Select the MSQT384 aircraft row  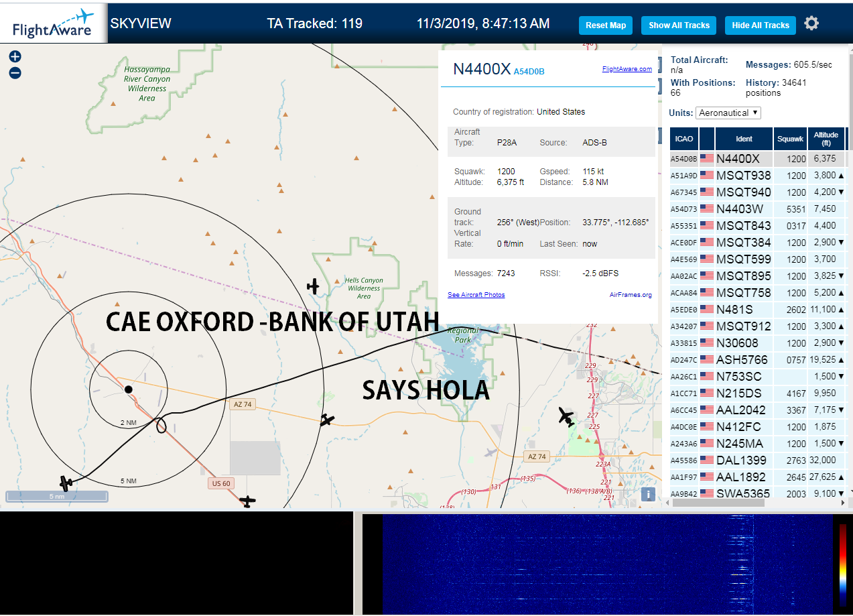(758, 243)
